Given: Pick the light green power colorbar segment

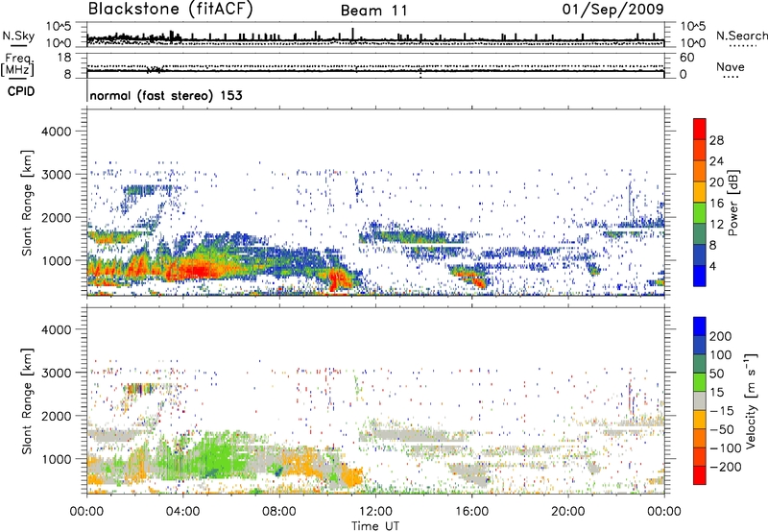Looking at the screenshot, I should (700, 212).
